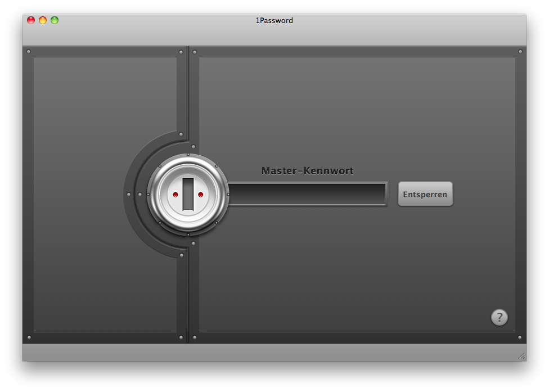Image resolution: width=549 pixels, height=392 pixels.
Task: Click the Master-Kennwort label text
Action: pos(307,171)
